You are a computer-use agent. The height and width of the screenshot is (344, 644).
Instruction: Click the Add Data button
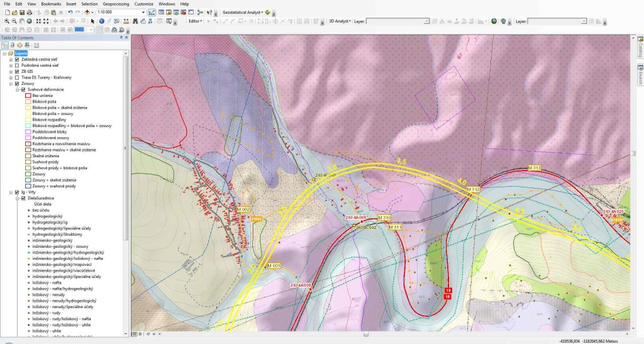point(87,13)
